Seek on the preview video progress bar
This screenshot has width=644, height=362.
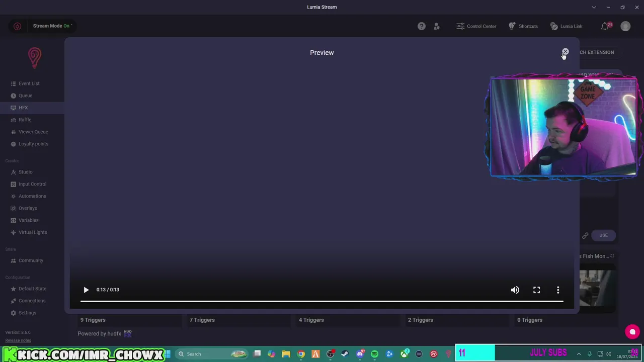click(321, 301)
